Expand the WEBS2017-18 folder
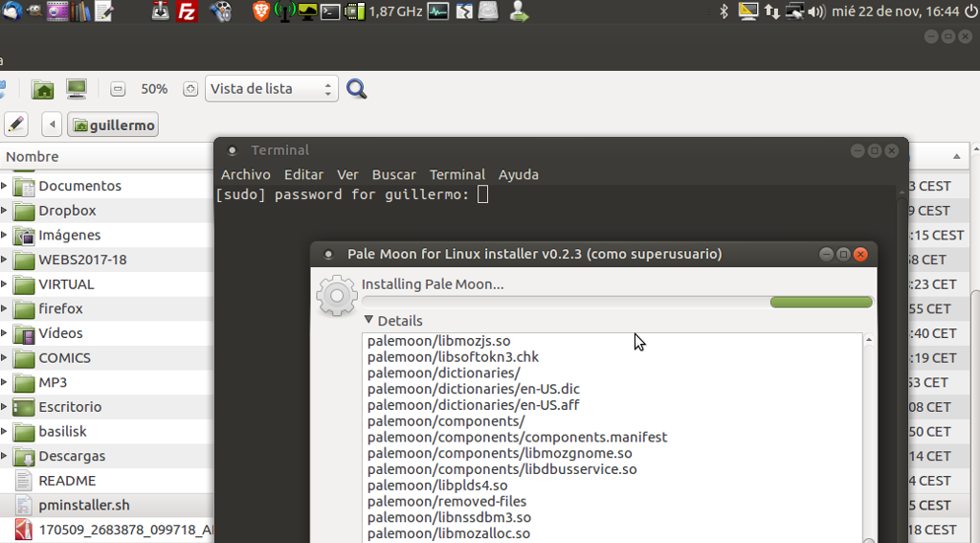Screen dimensions: 980x543 click(x=4, y=260)
